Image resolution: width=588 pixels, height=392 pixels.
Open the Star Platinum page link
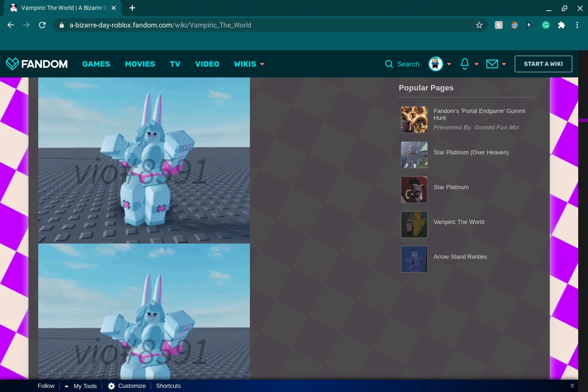tap(451, 187)
